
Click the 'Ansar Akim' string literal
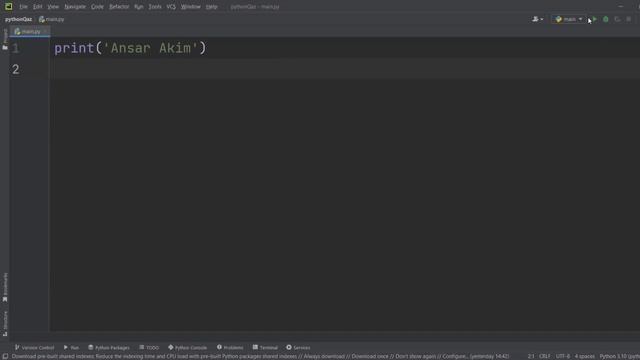point(150,48)
